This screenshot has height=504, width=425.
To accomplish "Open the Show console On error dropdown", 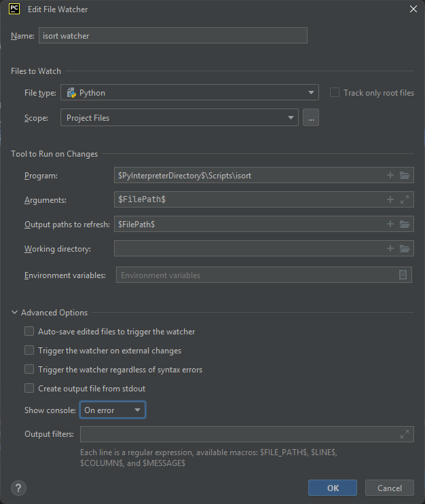I will (x=112, y=410).
